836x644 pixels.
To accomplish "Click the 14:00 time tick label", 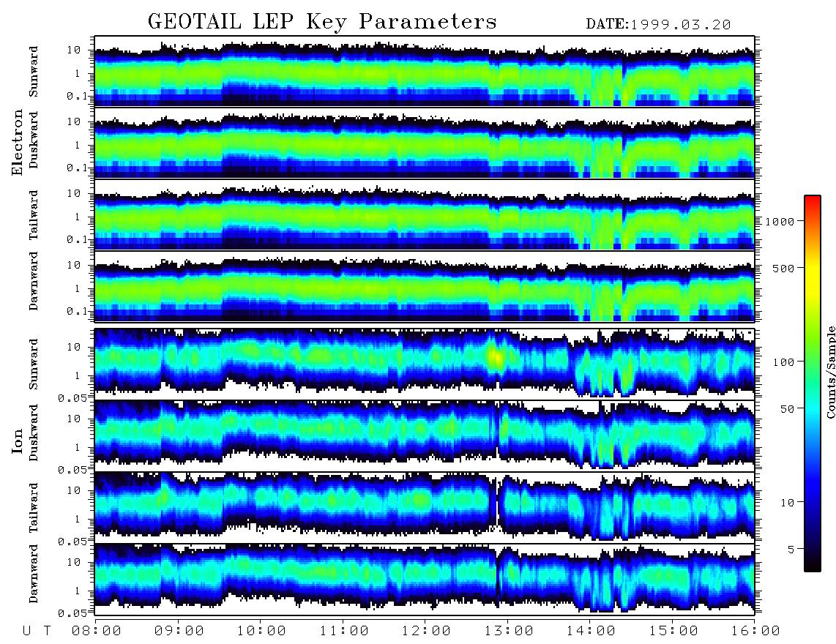I will (x=591, y=631).
